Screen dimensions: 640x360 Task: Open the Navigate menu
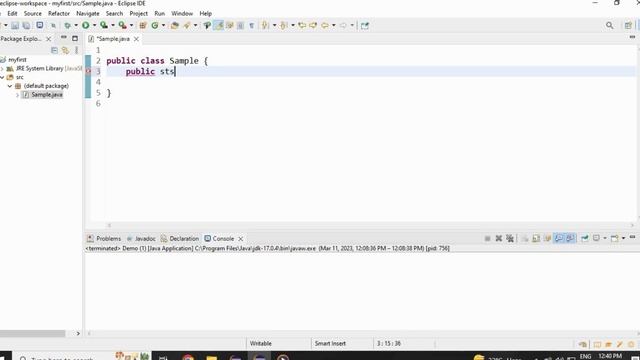pyautogui.click(x=88, y=13)
